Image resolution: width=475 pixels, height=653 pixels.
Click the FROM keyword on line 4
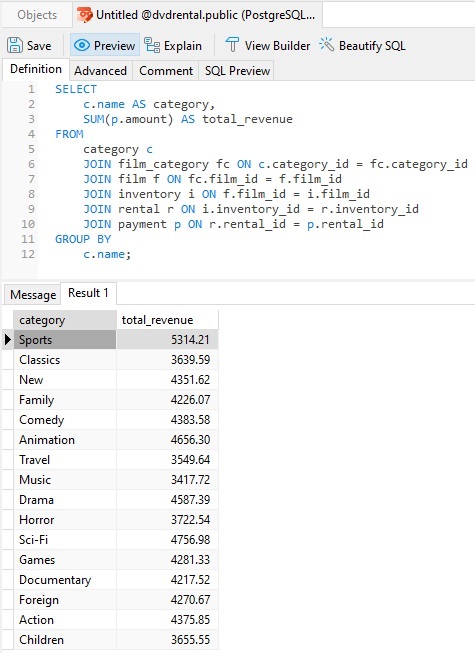coord(69,134)
